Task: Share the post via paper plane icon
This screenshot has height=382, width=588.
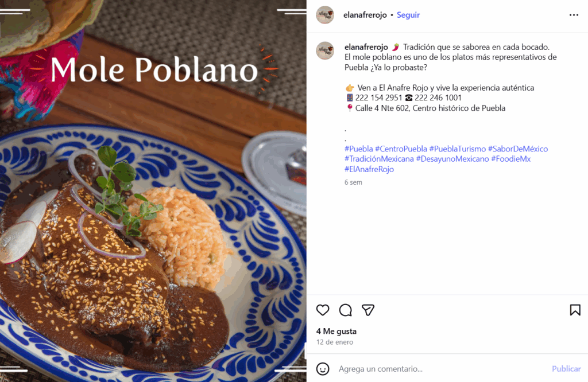Action: (x=368, y=310)
